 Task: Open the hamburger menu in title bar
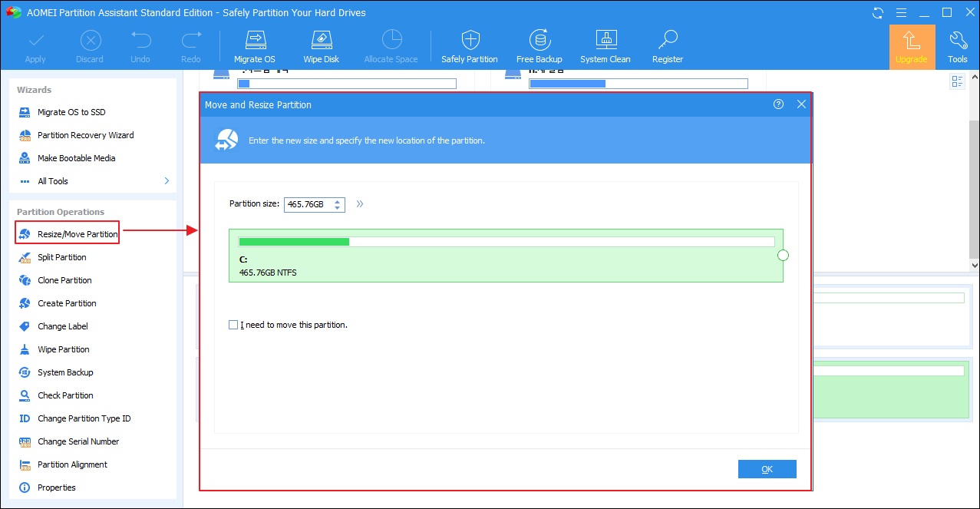pyautogui.click(x=901, y=12)
